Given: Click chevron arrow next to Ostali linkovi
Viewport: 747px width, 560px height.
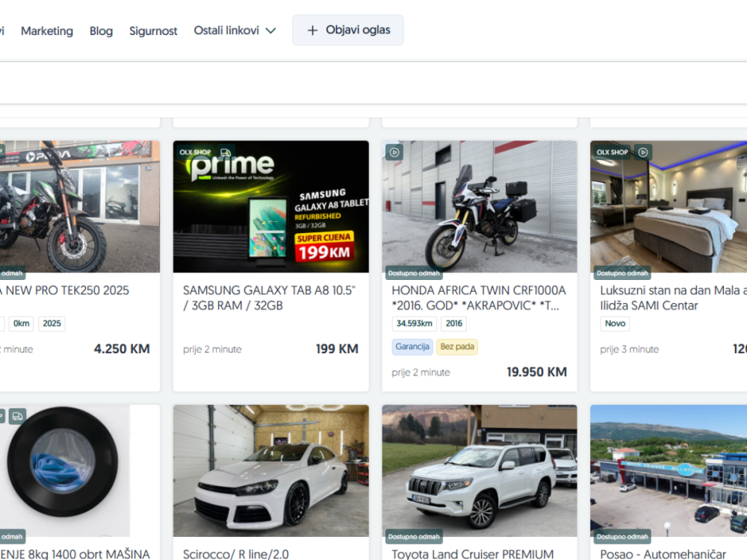Looking at the screenshot, I should 270,31.
